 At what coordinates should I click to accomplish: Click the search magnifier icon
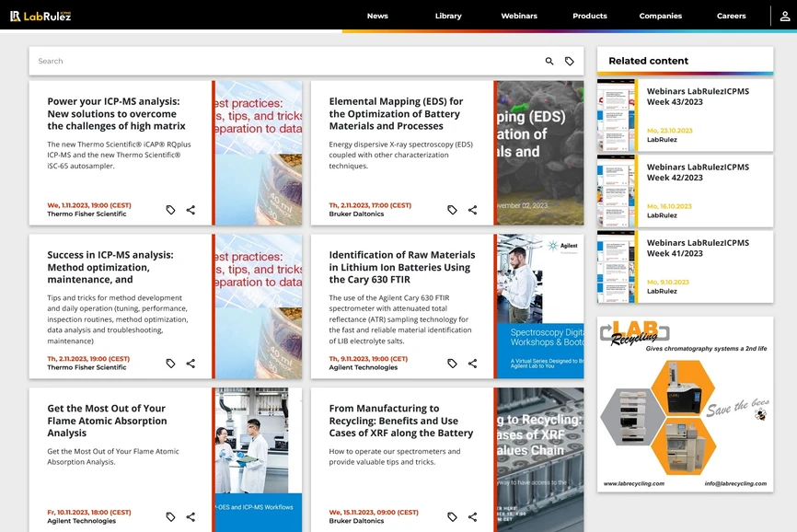(x=549, y=61)
